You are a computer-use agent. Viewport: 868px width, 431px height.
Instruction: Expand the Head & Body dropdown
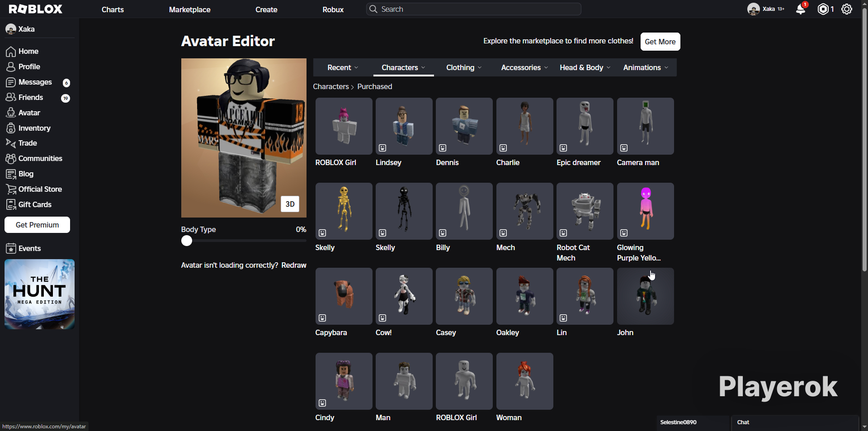click(x=585, y=67)
